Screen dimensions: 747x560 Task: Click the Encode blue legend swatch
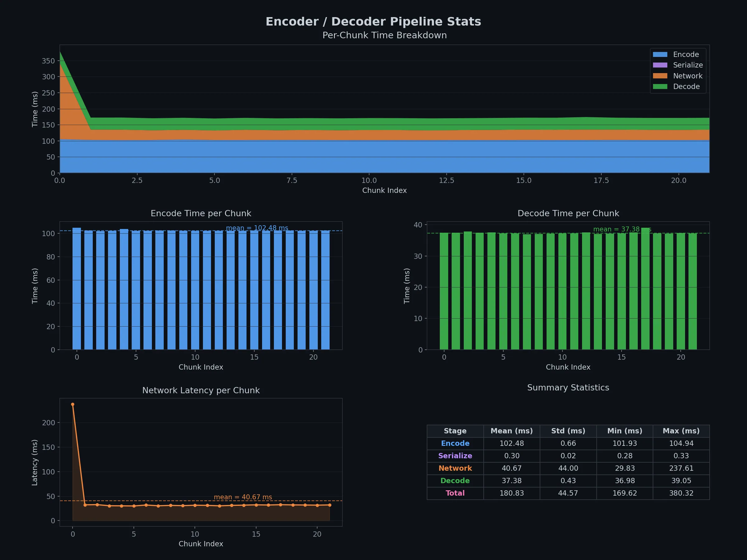[660, 54]
